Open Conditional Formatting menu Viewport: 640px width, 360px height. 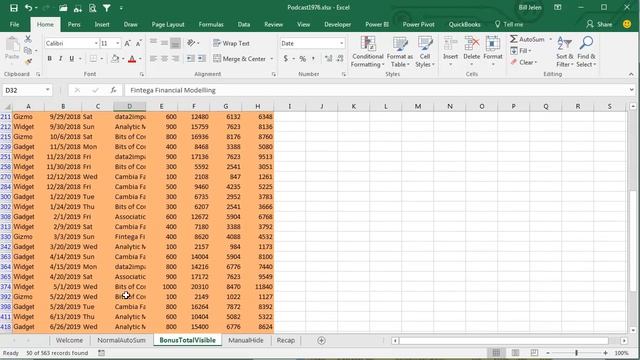(x=367, y=51)
